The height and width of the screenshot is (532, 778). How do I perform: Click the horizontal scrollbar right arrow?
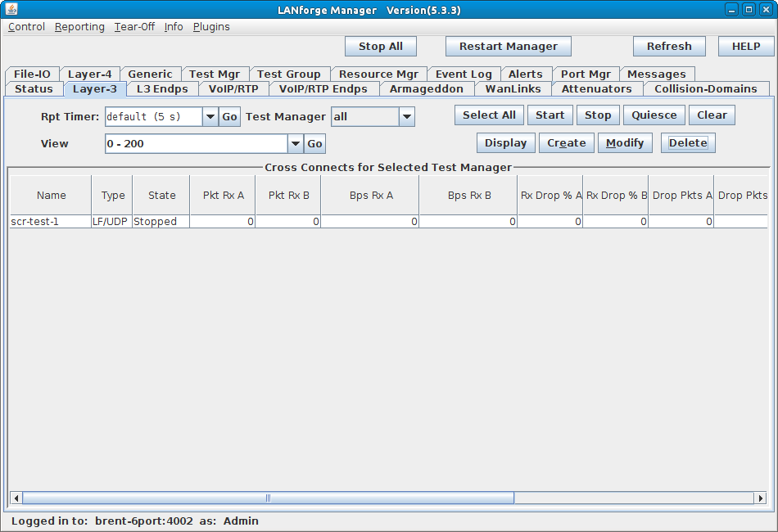pyautogui.click(x=760, y=498)
